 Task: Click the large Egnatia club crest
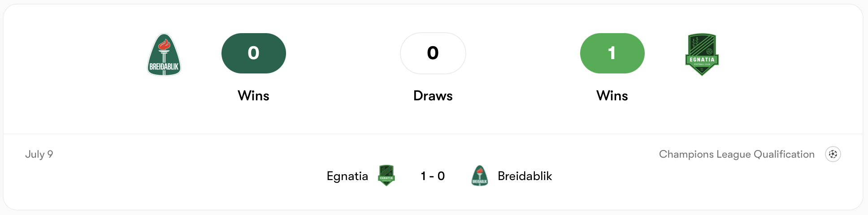point(702,55)
